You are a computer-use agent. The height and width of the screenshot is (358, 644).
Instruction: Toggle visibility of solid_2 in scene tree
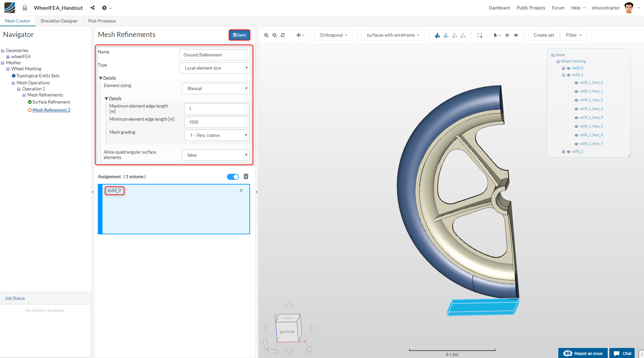click(x=569, y=152)
